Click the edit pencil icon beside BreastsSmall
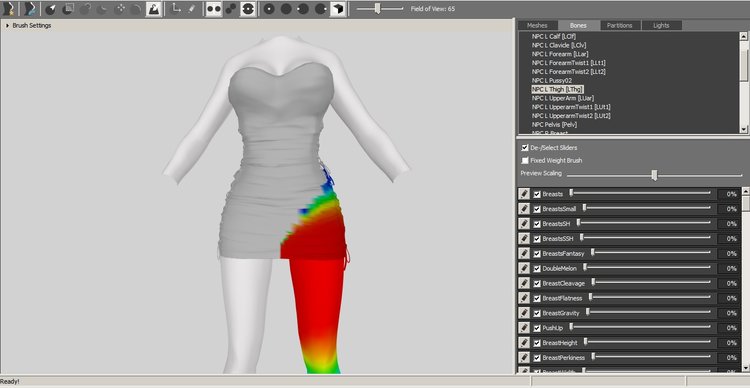 pyautogui.click(x=524, y=209)
